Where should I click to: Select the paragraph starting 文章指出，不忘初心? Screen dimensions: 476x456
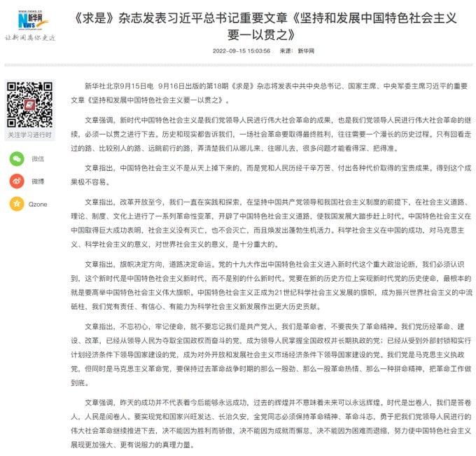(271, 354)
